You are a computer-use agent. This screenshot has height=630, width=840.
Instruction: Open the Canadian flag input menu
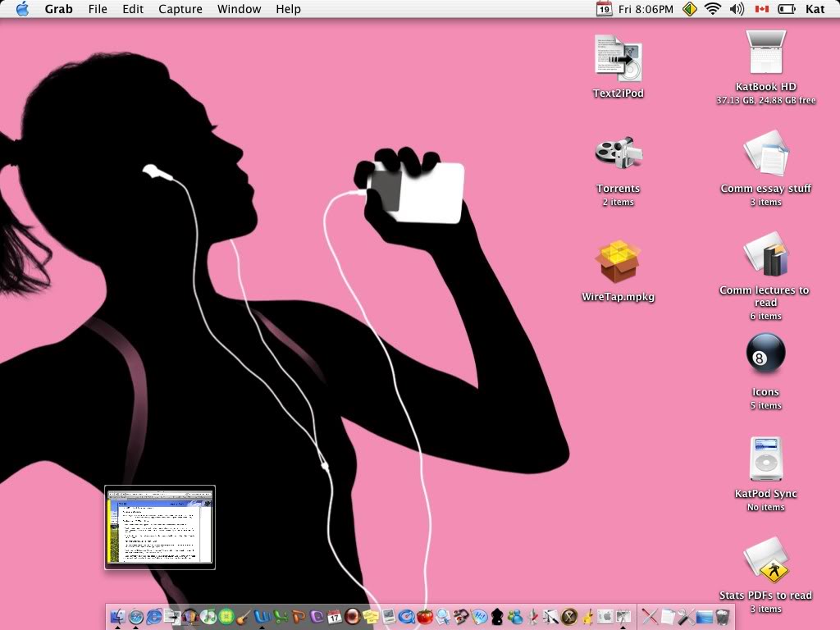click(x=762, y=9)
